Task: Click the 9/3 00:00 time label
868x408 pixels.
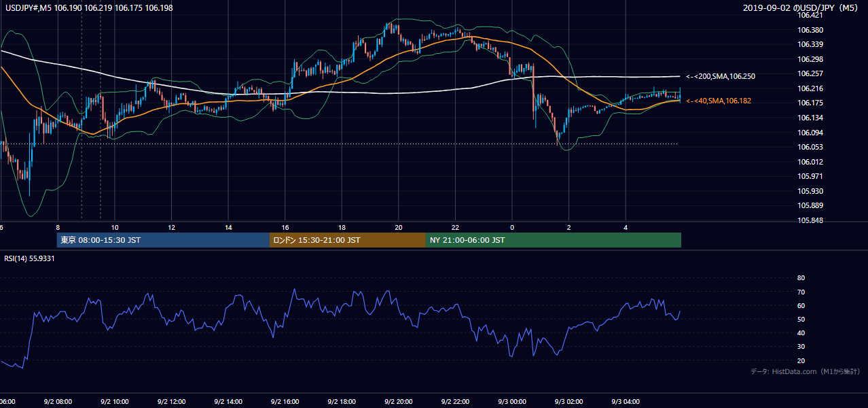Action: click(512, 401)
